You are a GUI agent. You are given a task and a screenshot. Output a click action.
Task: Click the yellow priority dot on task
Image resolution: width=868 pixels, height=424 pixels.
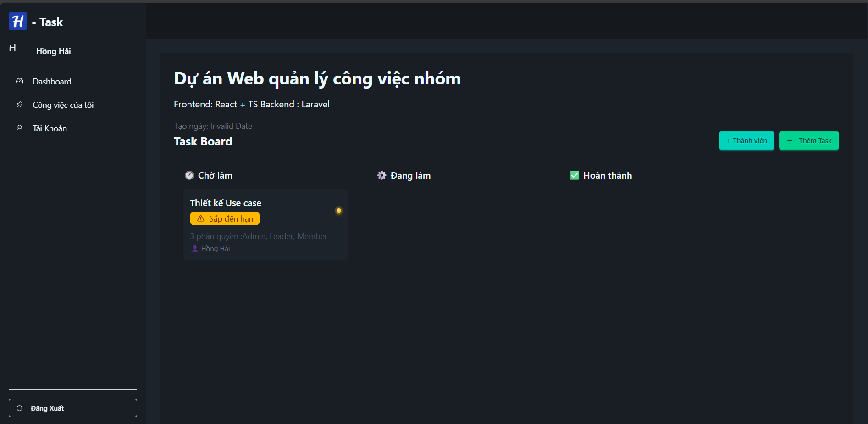339,211
